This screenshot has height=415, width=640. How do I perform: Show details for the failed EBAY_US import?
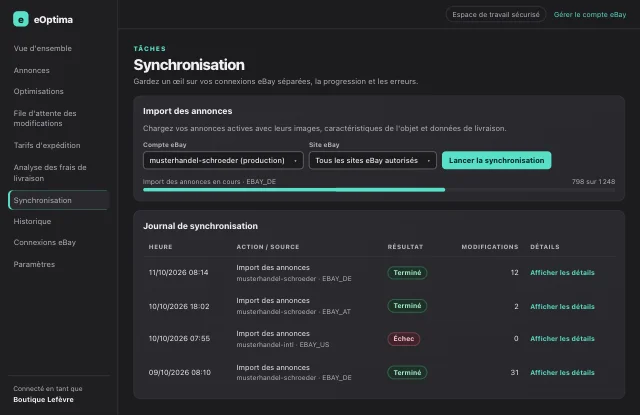click(562, 339)
